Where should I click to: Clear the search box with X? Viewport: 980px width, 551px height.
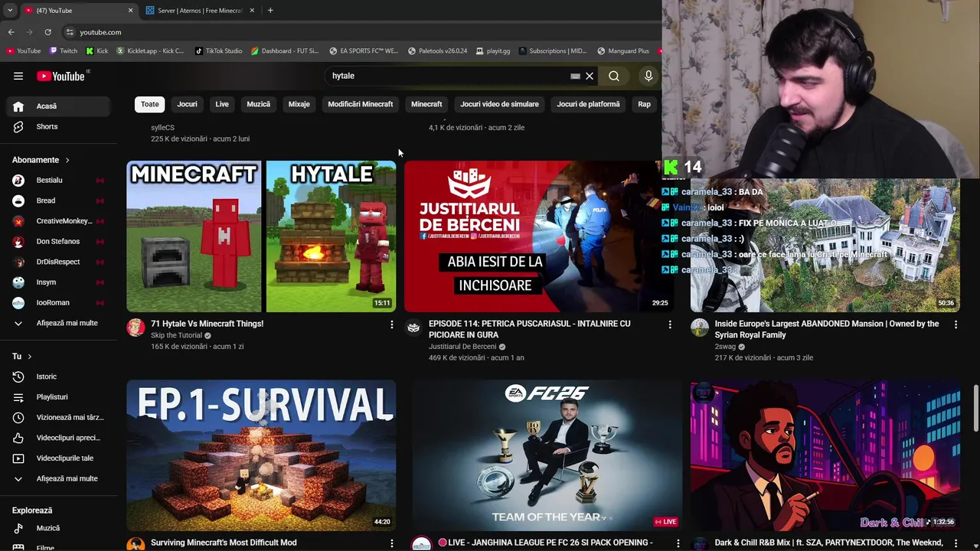click(590, 76)
